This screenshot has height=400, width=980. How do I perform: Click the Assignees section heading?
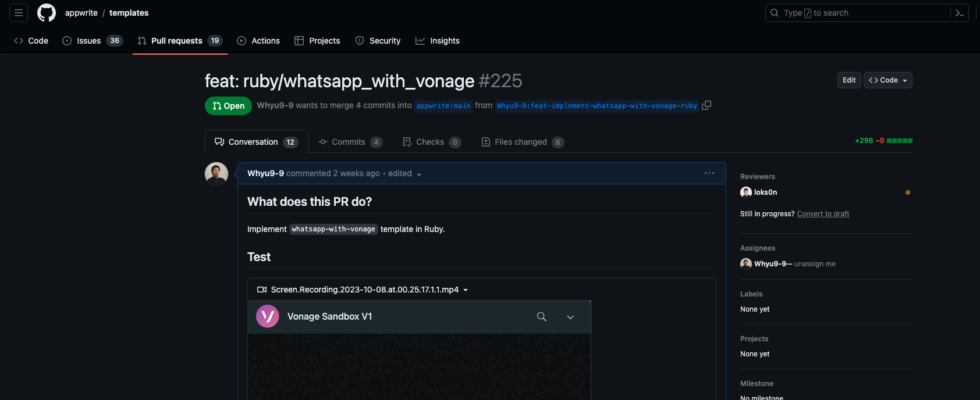(758, 248)
